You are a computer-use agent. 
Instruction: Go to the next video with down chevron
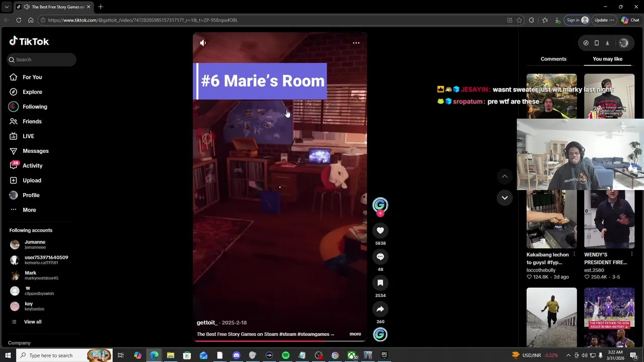click(505, 198)
